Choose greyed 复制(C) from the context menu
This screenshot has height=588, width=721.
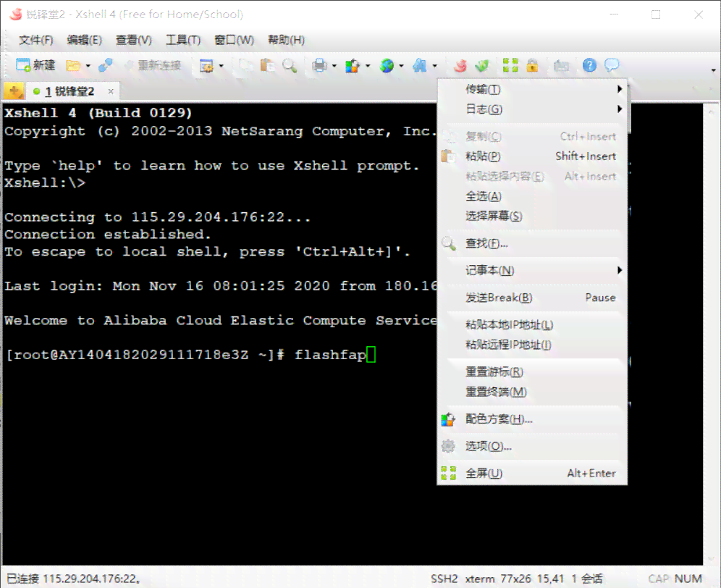click(x=532, y=136)
